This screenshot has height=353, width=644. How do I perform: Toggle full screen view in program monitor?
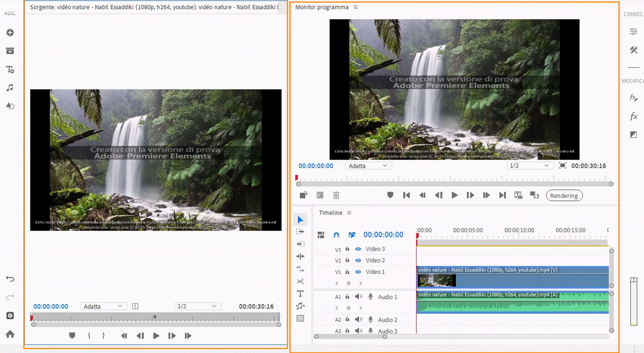[x=562, y=165]
